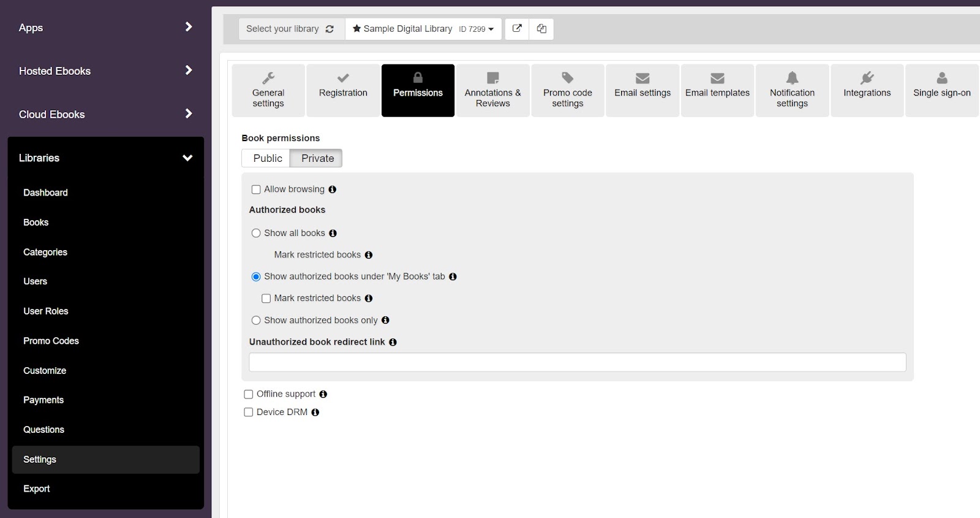980x518 pixels.
Task: Enable the Allow browsing checkbox
Action: pos(256,189)
